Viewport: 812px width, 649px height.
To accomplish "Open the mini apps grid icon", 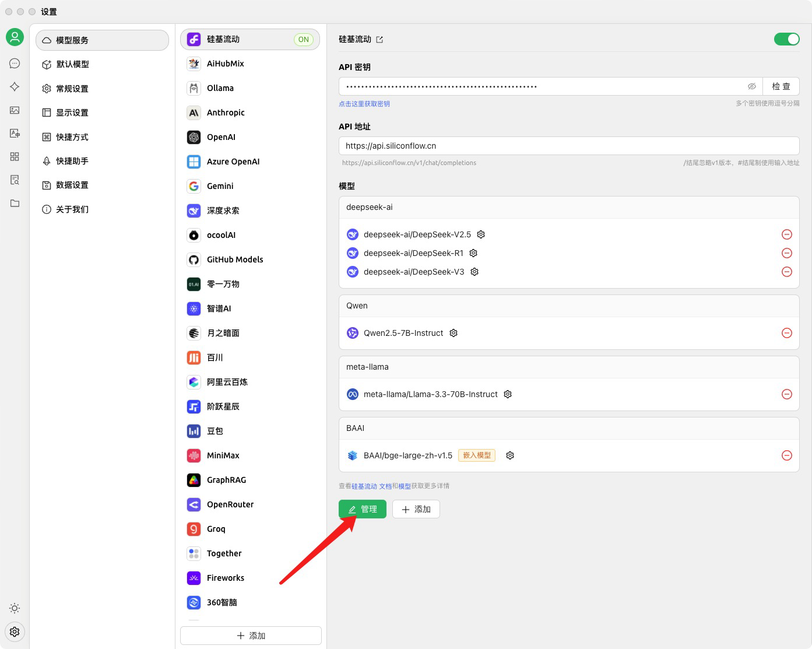I will point(15,156).
